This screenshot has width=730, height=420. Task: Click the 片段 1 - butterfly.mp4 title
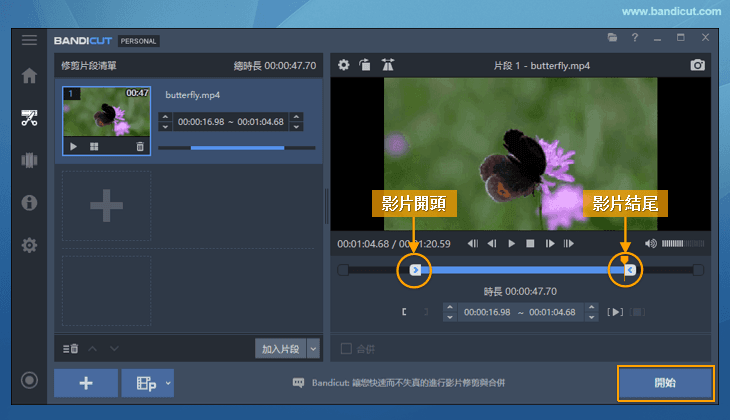tap(541, 66)
